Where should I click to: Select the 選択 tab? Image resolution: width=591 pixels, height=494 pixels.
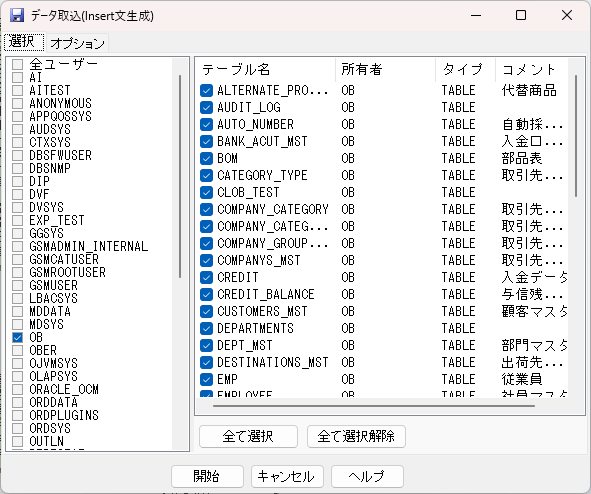click(23, 41)
